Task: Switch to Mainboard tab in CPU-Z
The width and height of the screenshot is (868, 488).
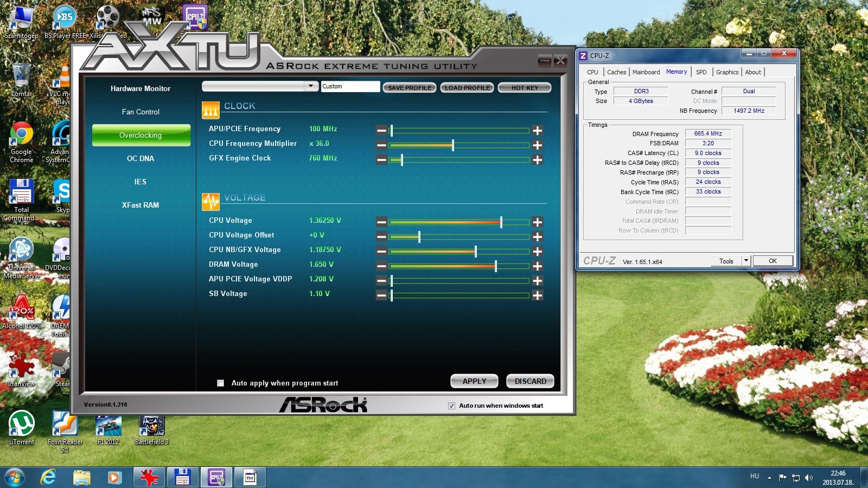Action: (646, 72)
